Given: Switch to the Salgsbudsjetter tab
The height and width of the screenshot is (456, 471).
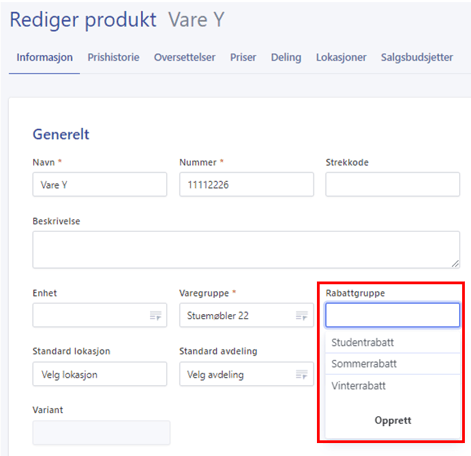Looking at the screenshot, I should tap(417, 57).
